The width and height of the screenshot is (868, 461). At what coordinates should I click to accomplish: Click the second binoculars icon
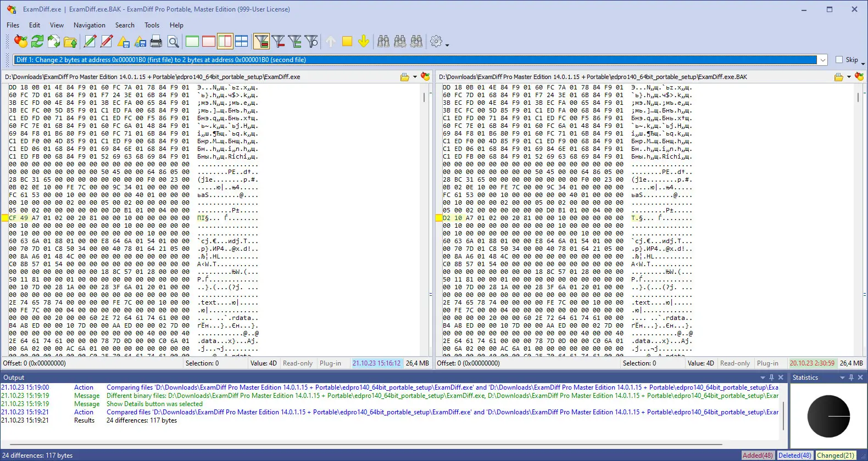pos(400,41)
